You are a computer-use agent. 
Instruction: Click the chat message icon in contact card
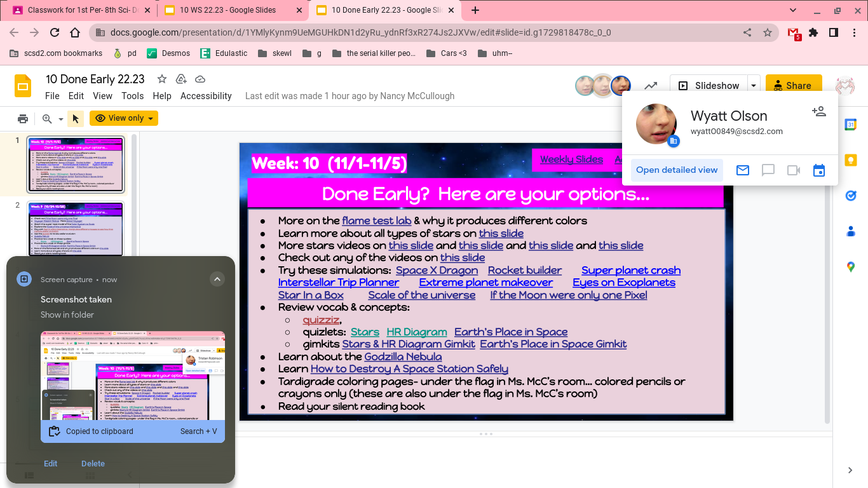768,170
